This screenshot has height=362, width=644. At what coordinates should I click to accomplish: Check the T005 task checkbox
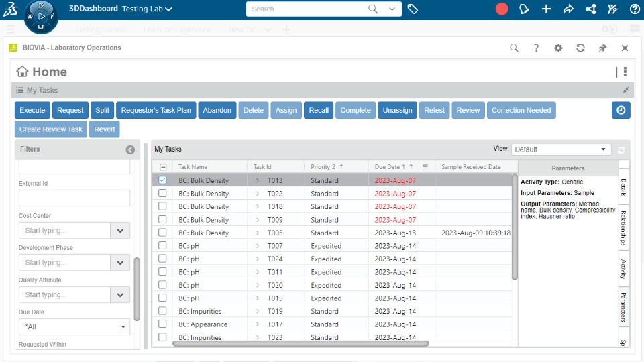162,233
